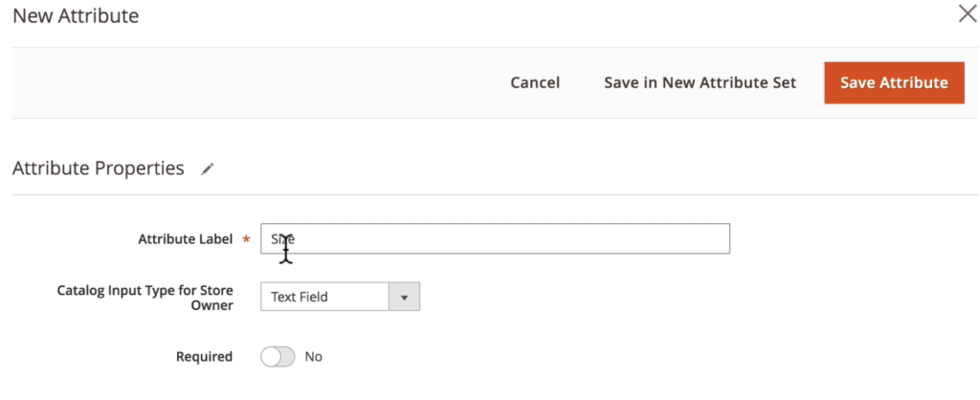Click the typed text inside Attribute Label field
The width and height of the screenshot is (980, 400).
pyautogui.click(x=282, y=239)
